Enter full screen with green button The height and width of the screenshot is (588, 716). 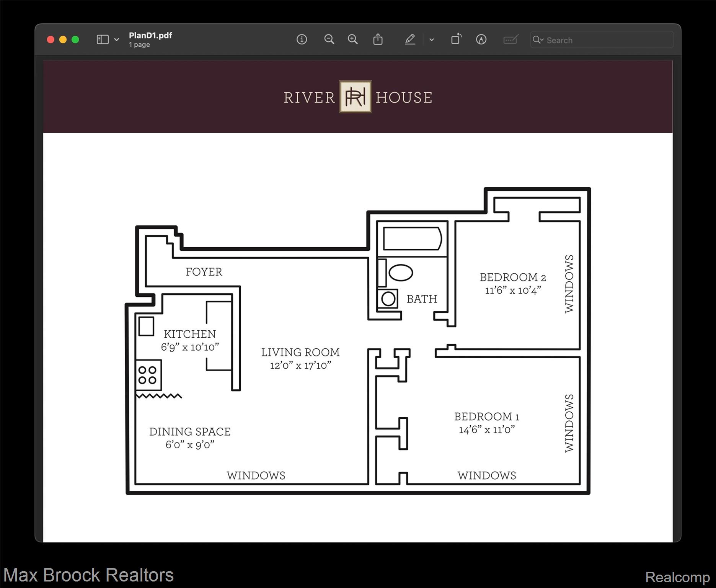click(x=75, y=40)
